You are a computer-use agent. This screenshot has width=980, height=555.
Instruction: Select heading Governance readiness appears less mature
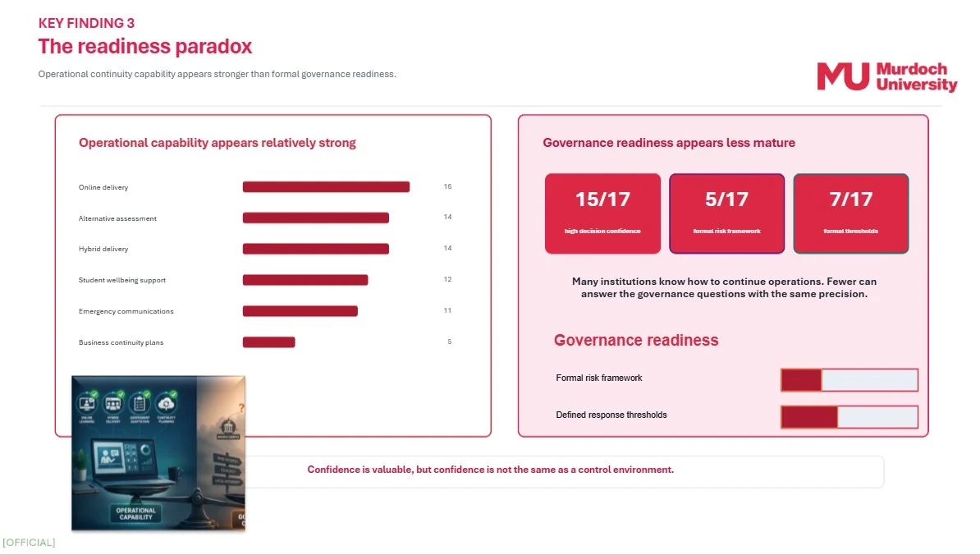[669, 143]
